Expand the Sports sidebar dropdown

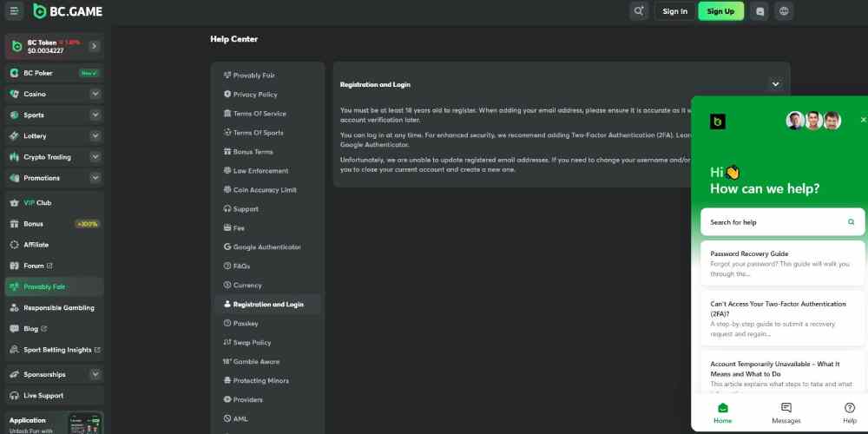(95, 115)
